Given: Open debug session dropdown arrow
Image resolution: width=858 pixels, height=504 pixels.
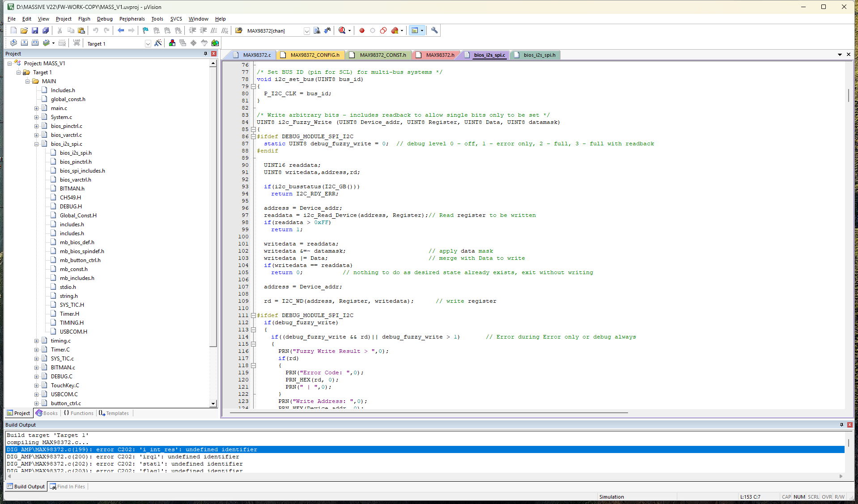Looking at the screenshot, I should pyautogui.click(x=349, y=30).
